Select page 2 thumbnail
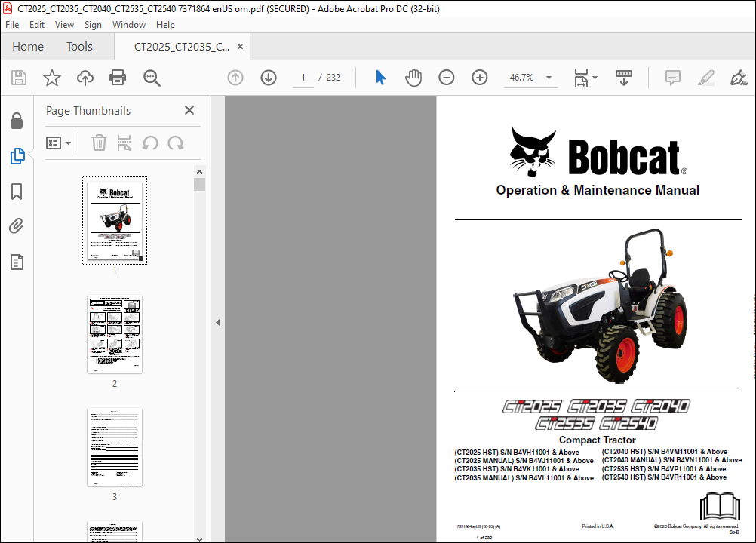756x543 pixels. [114, 334]
